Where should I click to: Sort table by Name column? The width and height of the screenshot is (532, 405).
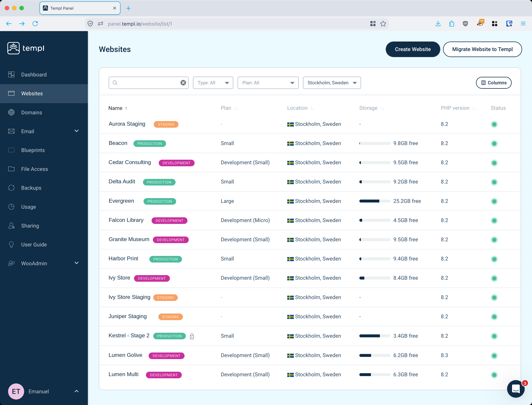click(118, 108)
